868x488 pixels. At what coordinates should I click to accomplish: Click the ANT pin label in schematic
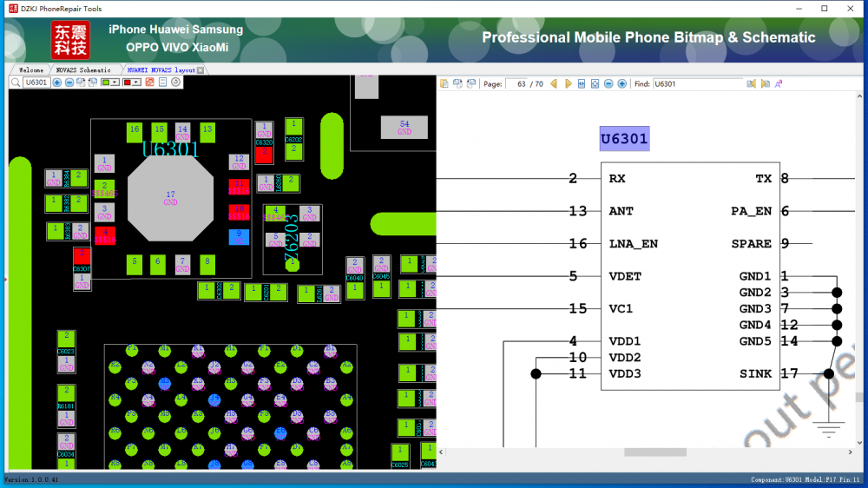621,211
